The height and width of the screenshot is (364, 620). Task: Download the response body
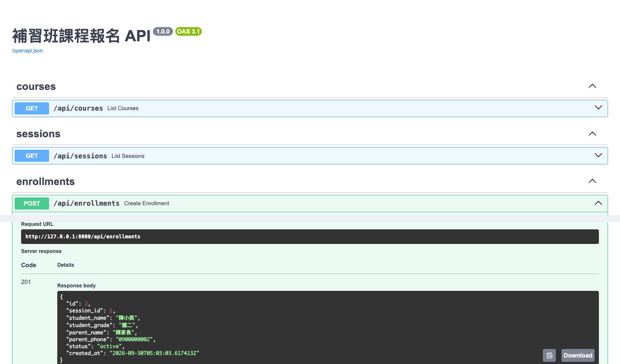pyautogui.click(x=578, y=355)
